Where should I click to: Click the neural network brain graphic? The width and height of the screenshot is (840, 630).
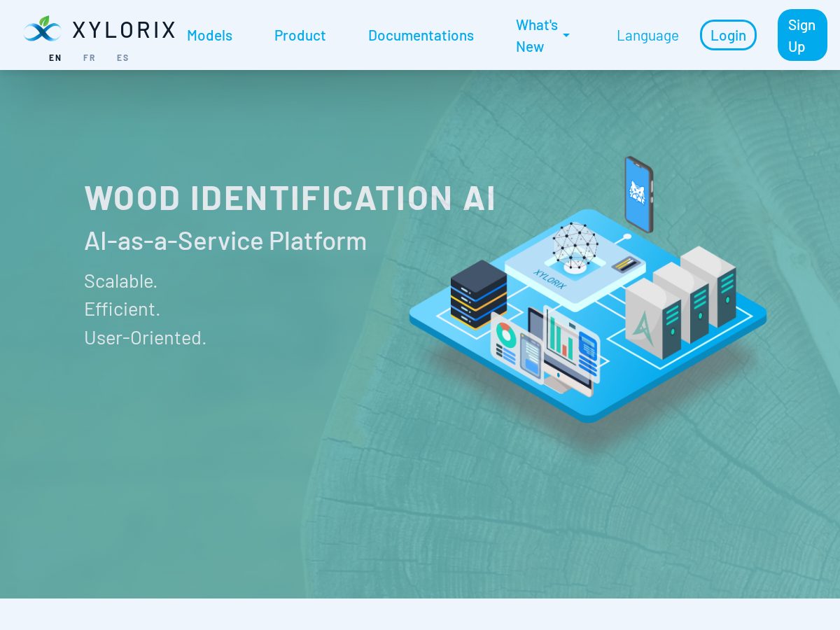point(575,246)
